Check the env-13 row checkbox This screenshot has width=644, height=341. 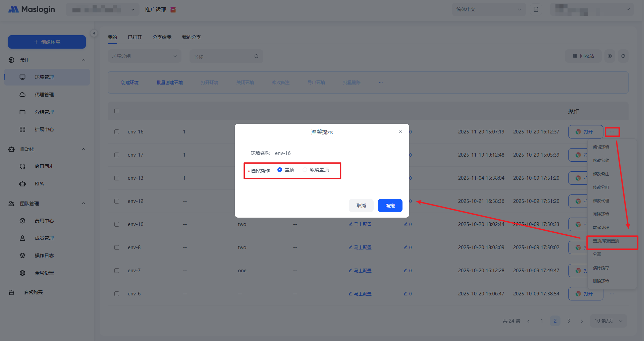[117, 178]
